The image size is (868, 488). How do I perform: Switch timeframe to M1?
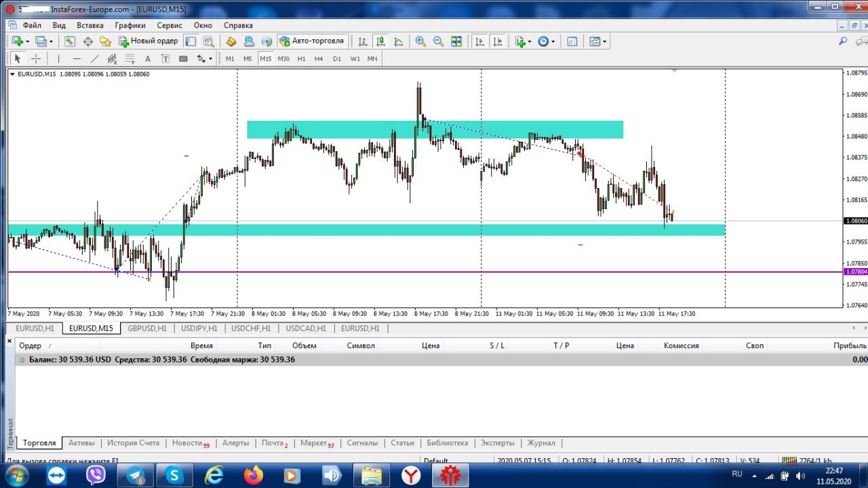pyautogui.click(x=230, y=59)
